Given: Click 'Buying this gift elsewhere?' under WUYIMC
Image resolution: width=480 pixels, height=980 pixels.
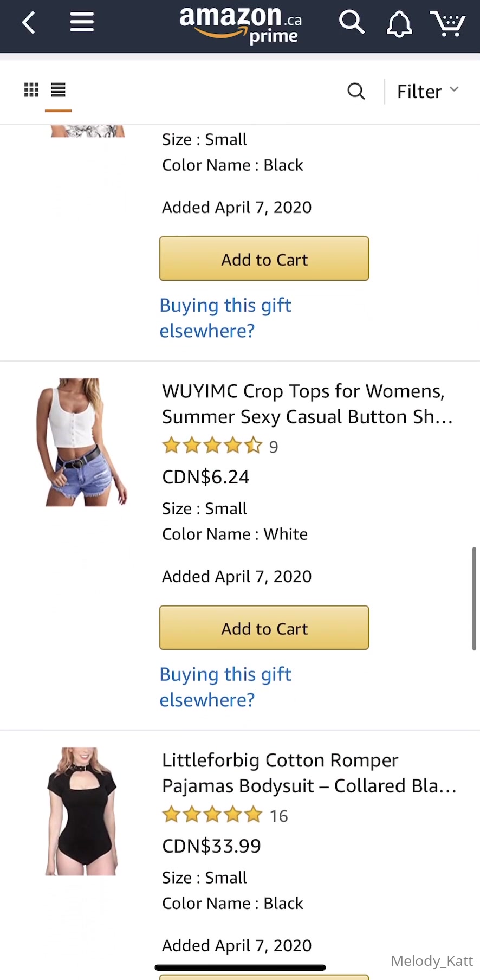Looking at the screenshot, I should tap(225, 687).
